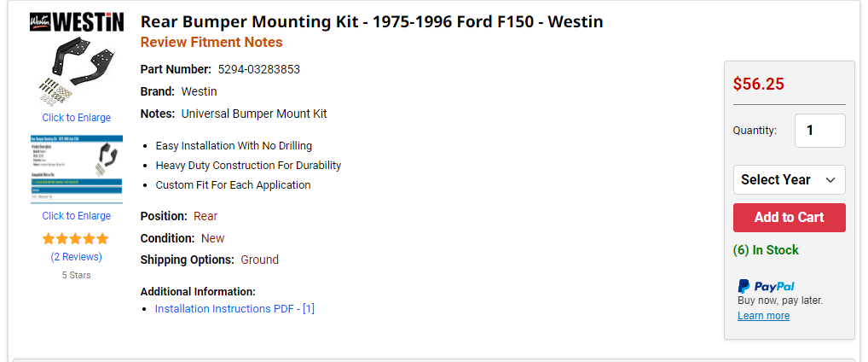Click the (6) In Stock status
Viewport: 868px width, 362px height.
(x=766, y=250)
